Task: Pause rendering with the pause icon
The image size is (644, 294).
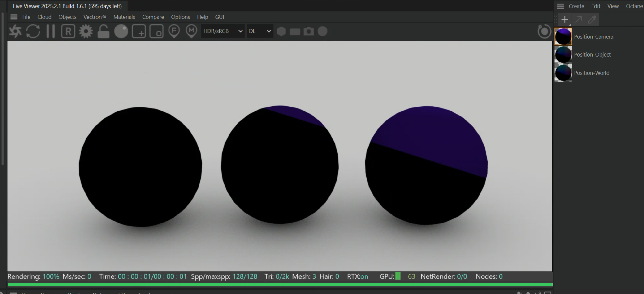Action: click(51, 31)
